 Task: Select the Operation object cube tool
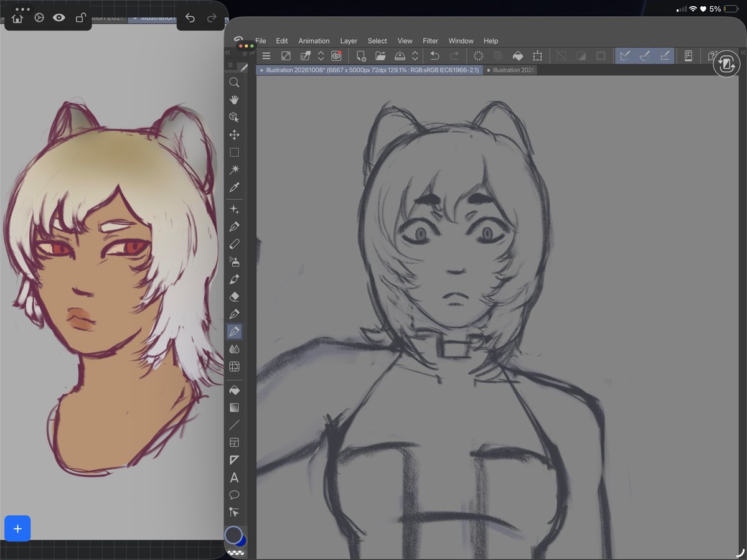[234, 117]
